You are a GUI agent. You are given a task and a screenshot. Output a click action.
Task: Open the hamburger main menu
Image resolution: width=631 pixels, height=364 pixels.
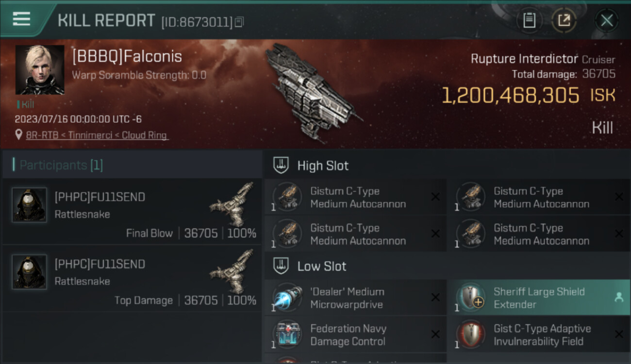21,19
